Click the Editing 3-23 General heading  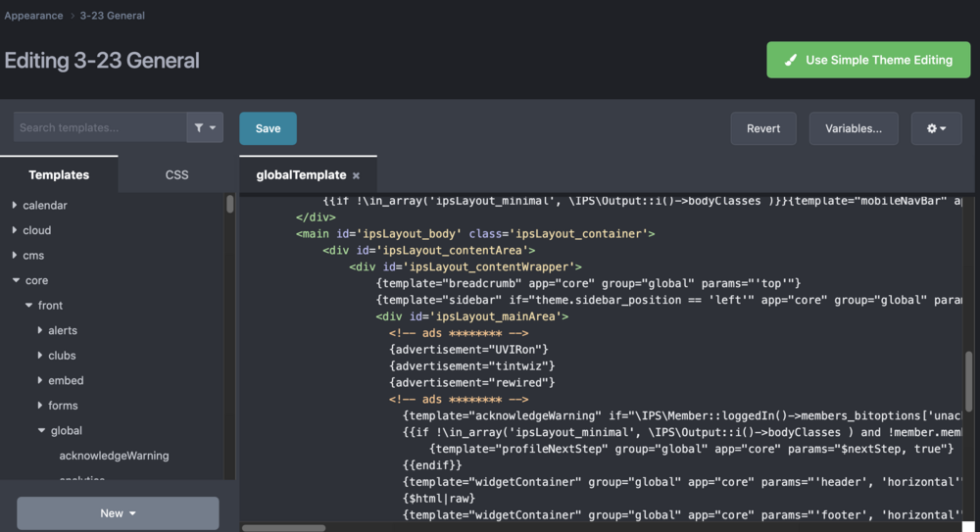(102, 61)
